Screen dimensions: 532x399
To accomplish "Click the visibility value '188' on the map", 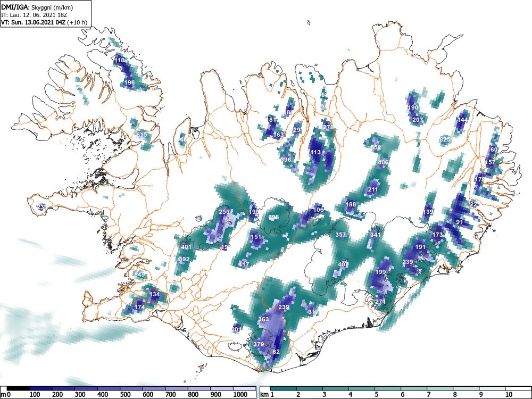I will pos(351,205).
